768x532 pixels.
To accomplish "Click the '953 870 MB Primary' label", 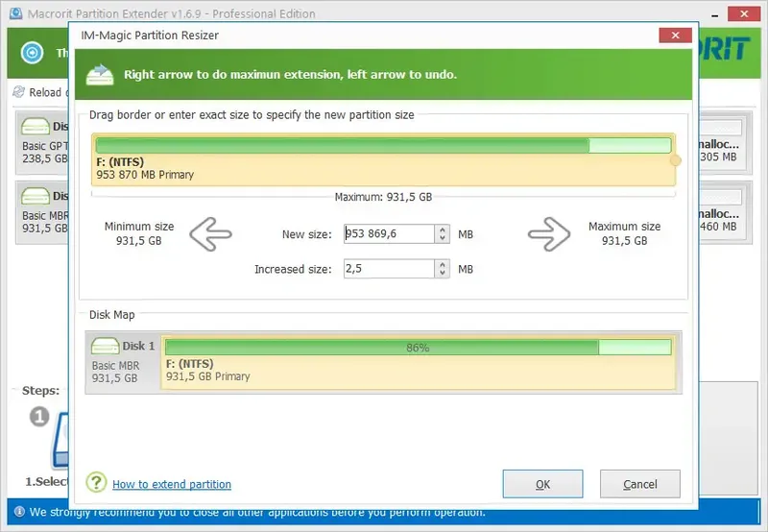I will (x=145, y=175).
